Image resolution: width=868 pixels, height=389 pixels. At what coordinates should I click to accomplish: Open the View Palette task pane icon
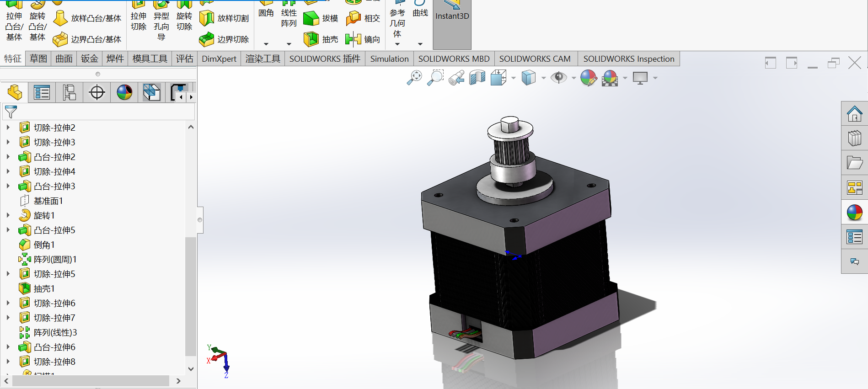coord(854,187)
